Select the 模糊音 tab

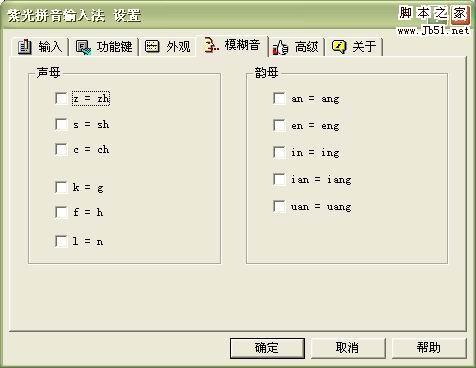[232, 45]
